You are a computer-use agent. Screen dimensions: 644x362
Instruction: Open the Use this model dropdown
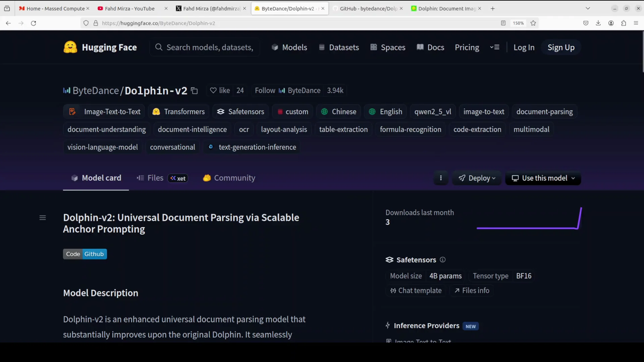tap(543, 178)
